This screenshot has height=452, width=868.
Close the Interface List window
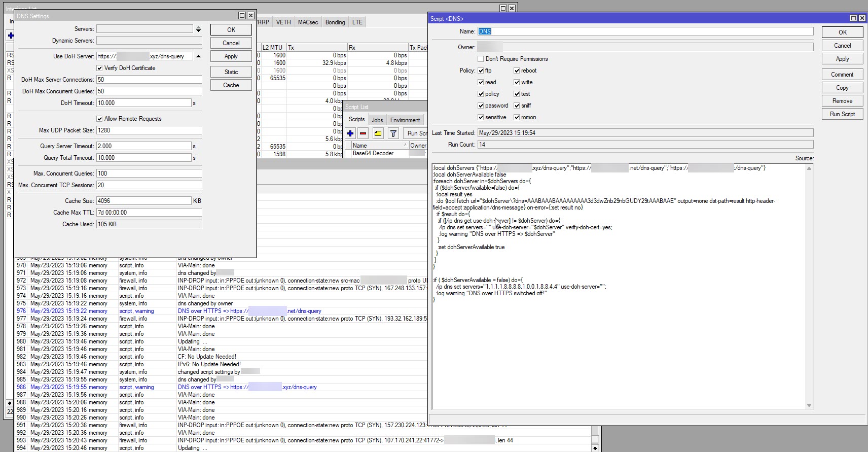pos(512,8)
